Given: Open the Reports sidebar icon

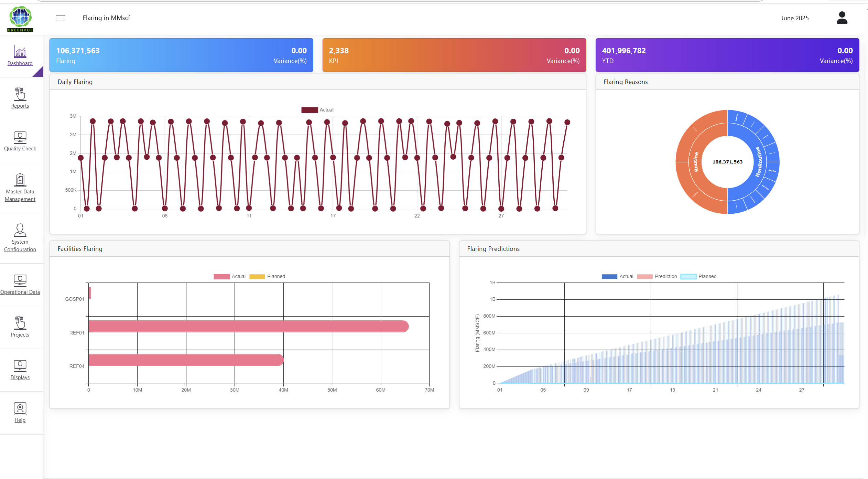Looking at the screenshot, I should point(20,94).
